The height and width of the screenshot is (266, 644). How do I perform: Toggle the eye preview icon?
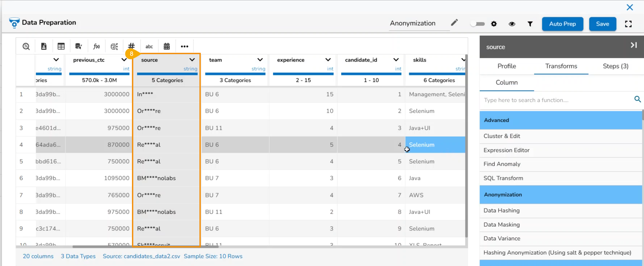tap(512, 24)
